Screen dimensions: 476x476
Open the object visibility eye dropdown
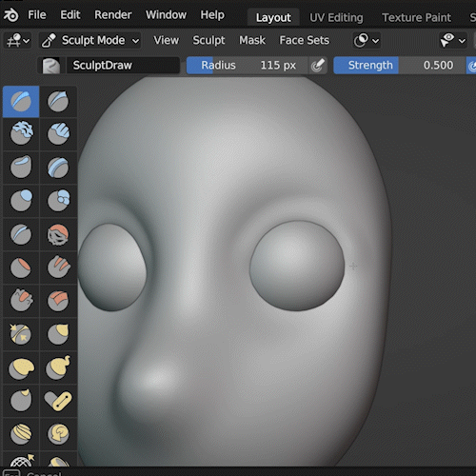click(453, 41)
